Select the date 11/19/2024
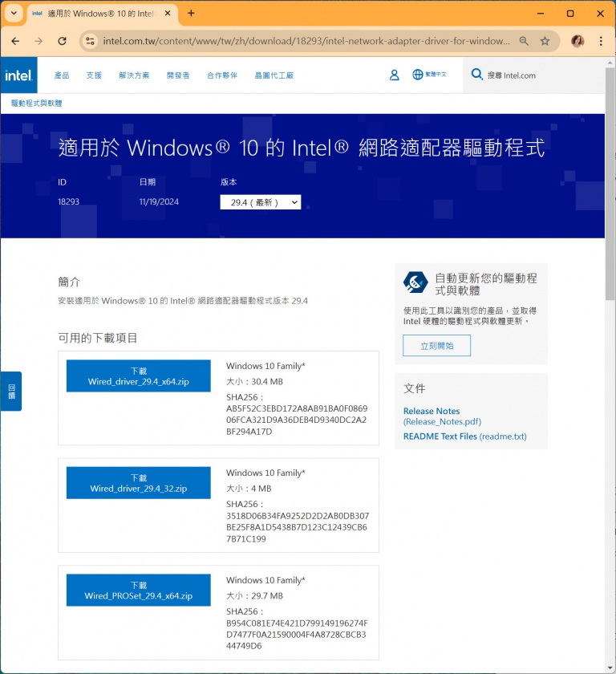This screenshot has height=674, width=616. (159, 201)
